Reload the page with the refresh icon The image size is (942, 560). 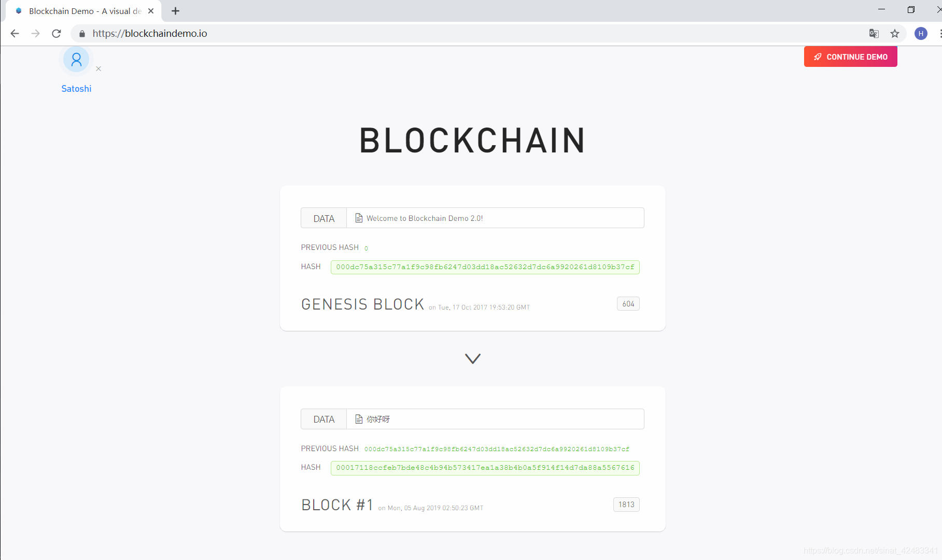(57, 34)
